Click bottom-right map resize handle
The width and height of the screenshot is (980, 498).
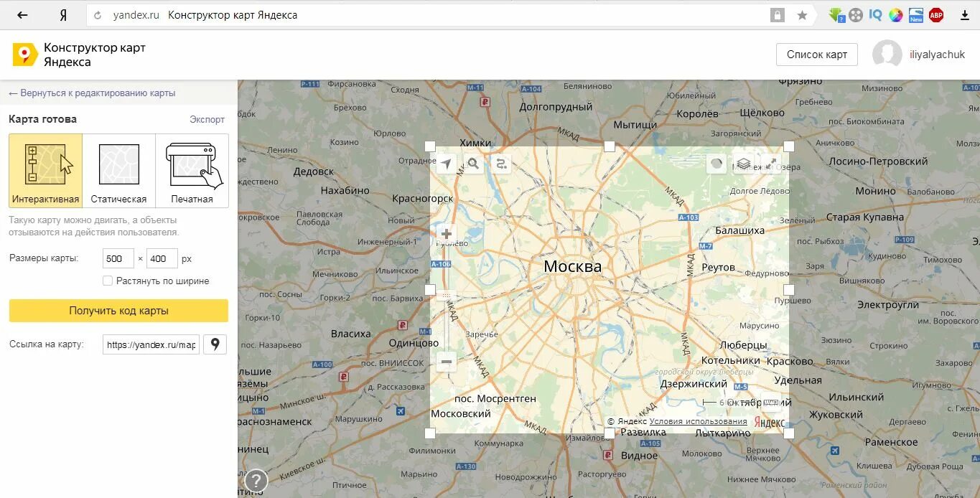789,433
